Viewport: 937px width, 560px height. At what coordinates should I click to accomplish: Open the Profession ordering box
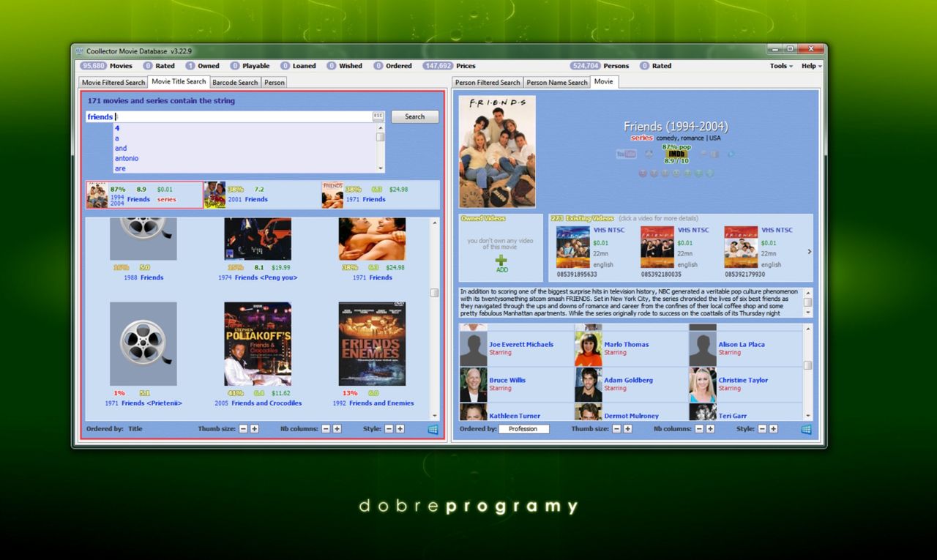tap(523, 429)
